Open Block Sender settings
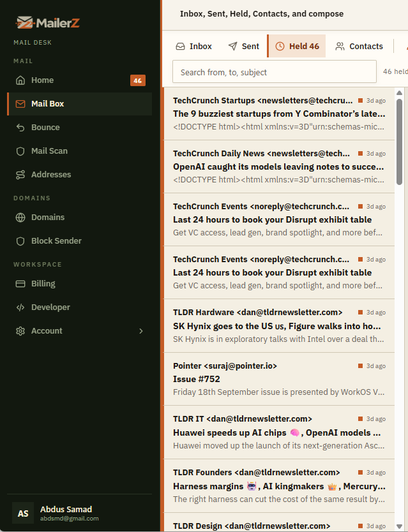This screenshot has width=408, height=532. [x=80, y=241]
